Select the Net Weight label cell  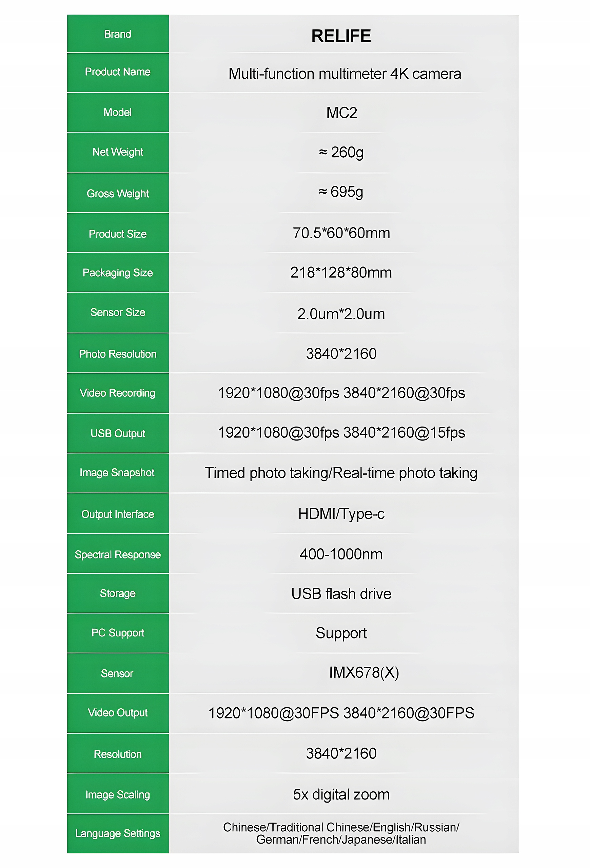pyautogui.click(x=118, y=152)
